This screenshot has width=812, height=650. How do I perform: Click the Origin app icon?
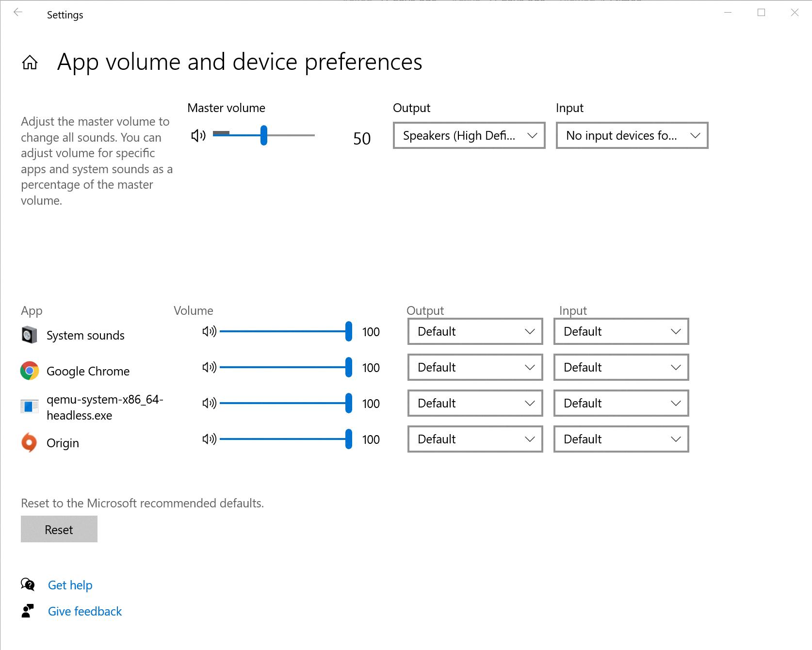coord(29,442)
